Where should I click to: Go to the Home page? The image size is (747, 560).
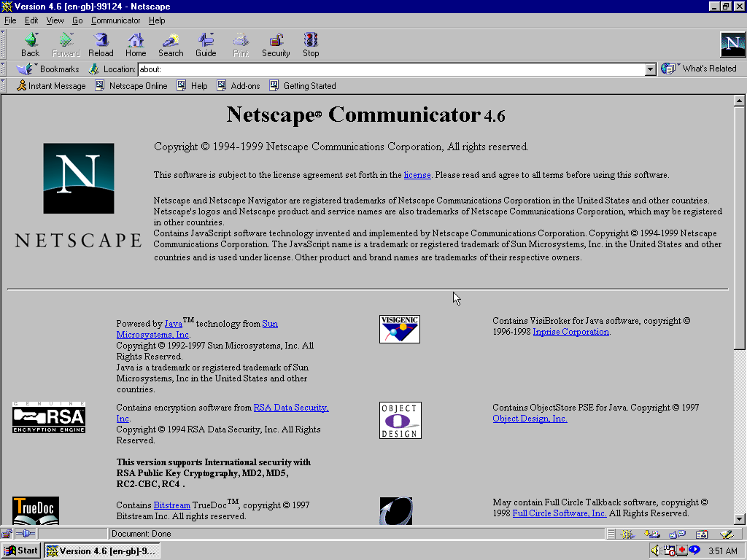(x=136, y=45)
